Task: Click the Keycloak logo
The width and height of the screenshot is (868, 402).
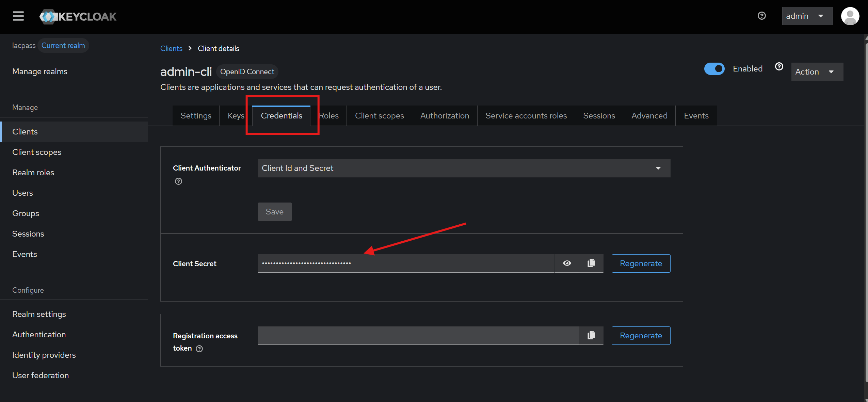Action: pos(78,16)
